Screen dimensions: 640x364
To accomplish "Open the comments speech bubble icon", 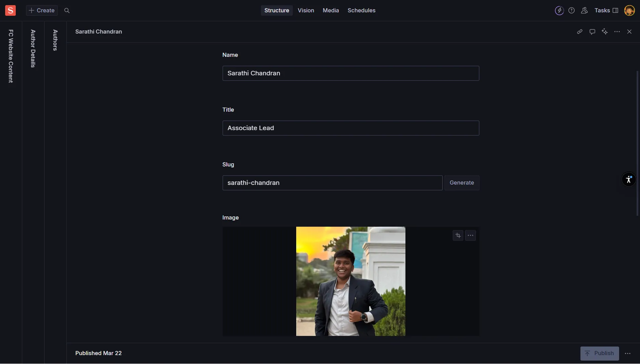I will [592, 32].
